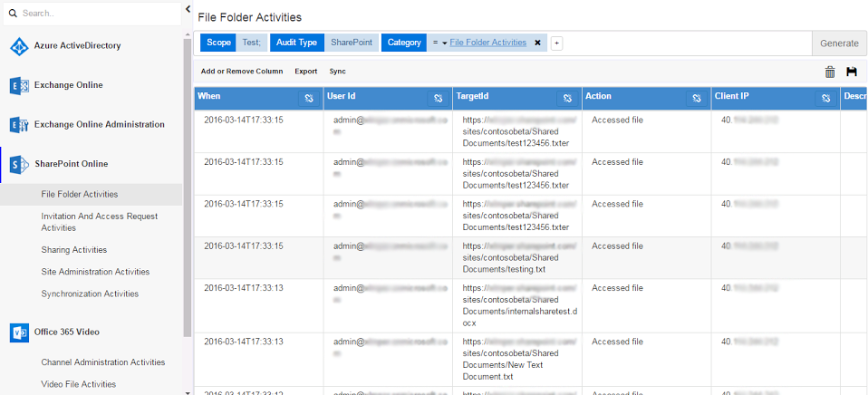
Task: Sort by the TargetId column header
Action: pos(472,96)
